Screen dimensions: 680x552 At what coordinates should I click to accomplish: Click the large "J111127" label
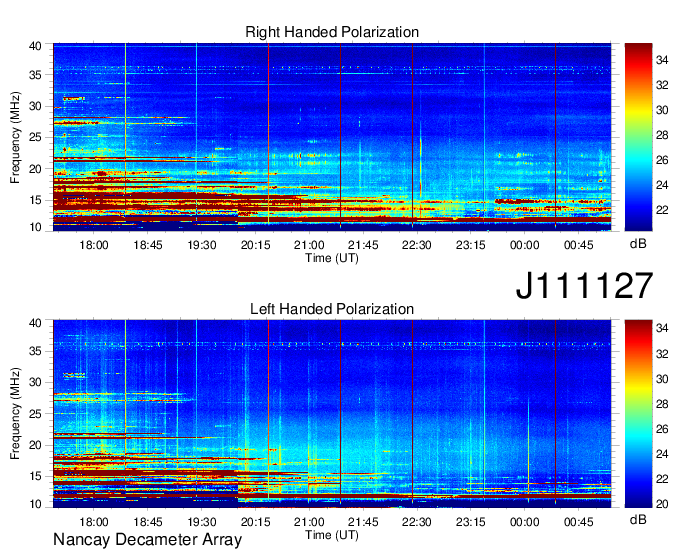point(584,286)
